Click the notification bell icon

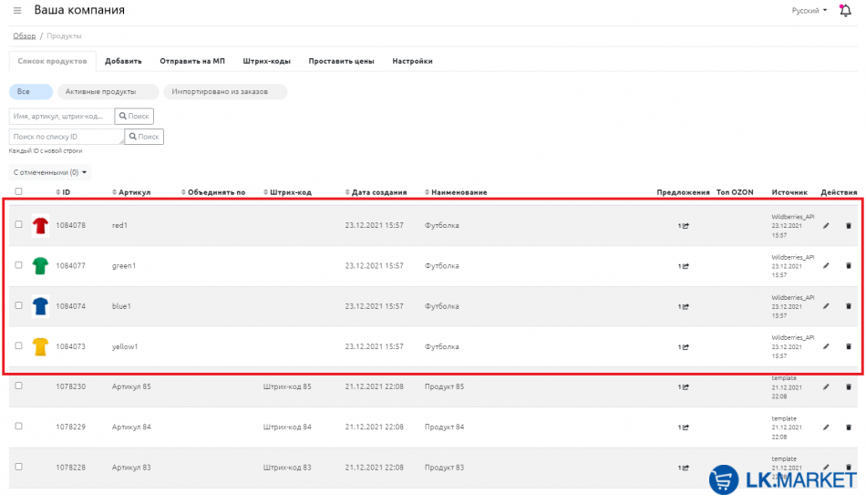(844, 11)
